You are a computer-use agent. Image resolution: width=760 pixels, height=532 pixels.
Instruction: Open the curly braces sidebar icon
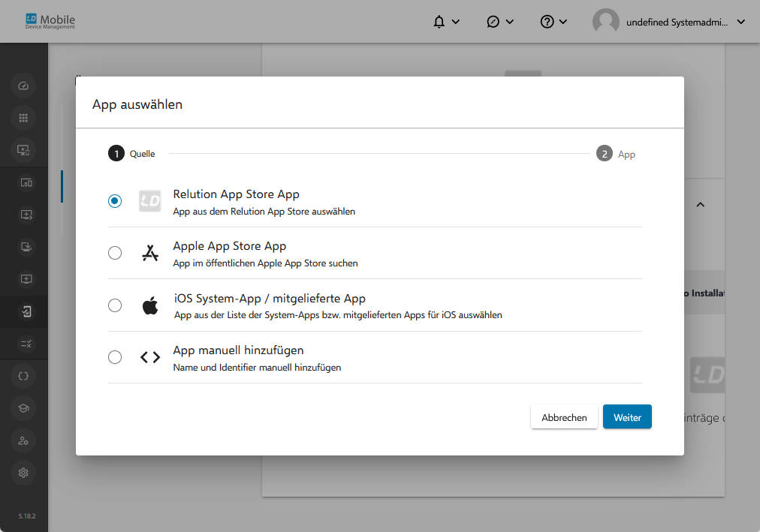click(23, 376)
